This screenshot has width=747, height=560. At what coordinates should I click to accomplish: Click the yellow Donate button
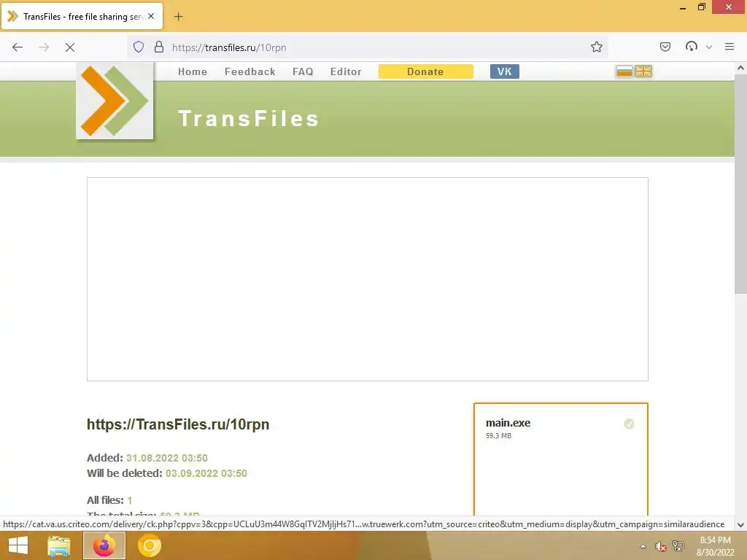tap(425, 71)
